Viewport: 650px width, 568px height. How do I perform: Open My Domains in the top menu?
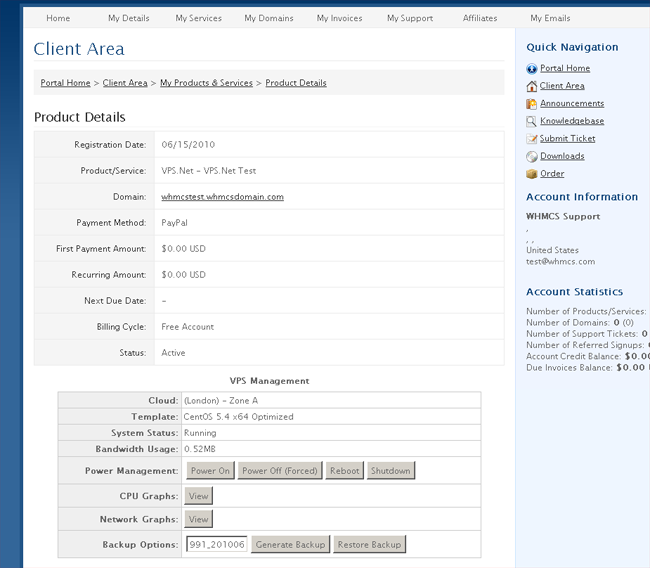tap(269, 18)
